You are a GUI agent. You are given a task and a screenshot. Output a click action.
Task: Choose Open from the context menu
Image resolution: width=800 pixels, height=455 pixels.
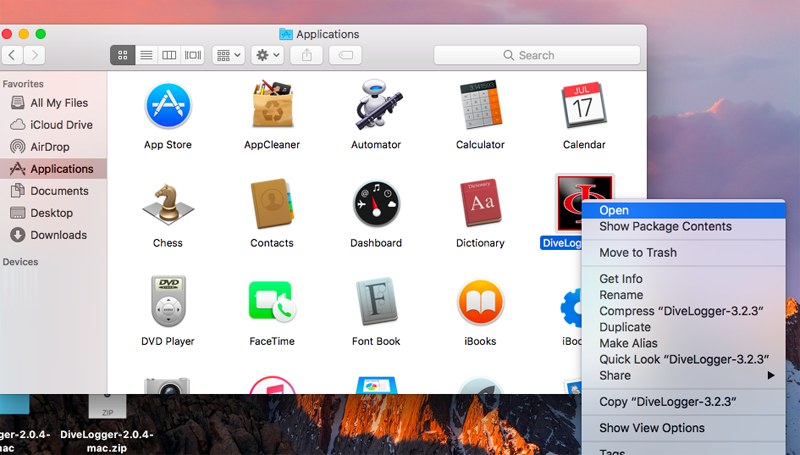point(684,210)
